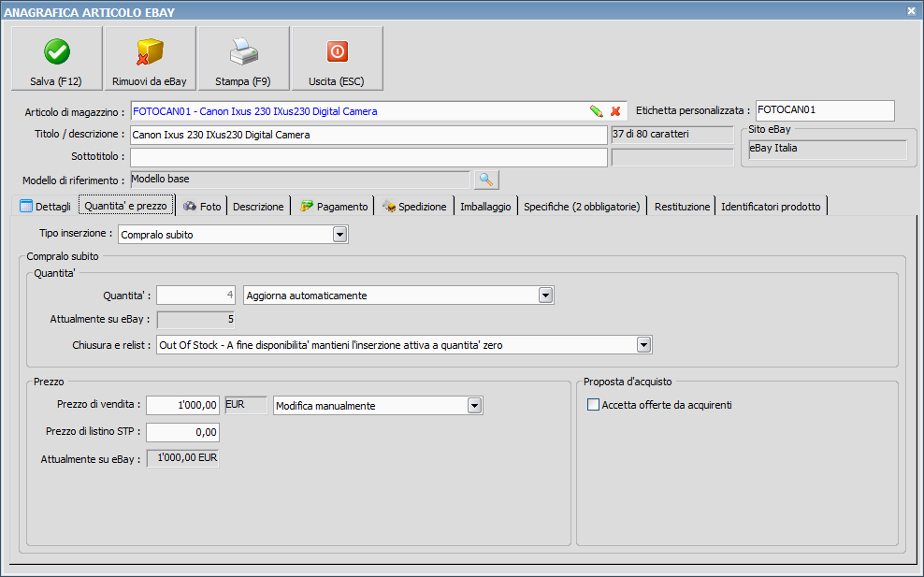
Task: Click the Etichetta personalizzata field
Action: coord(825,110)
